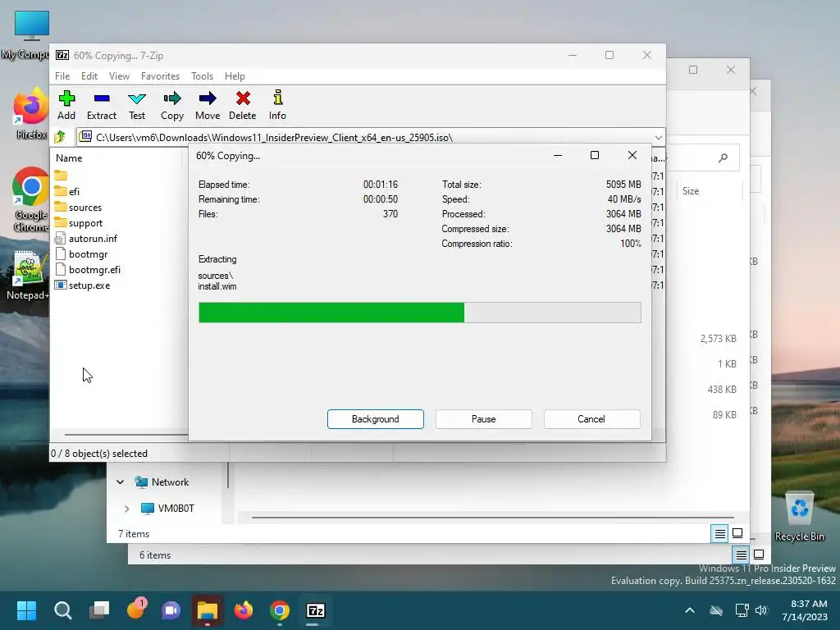Open the File menu
Viewport: 840px width, 630px height.
point(62,76)
